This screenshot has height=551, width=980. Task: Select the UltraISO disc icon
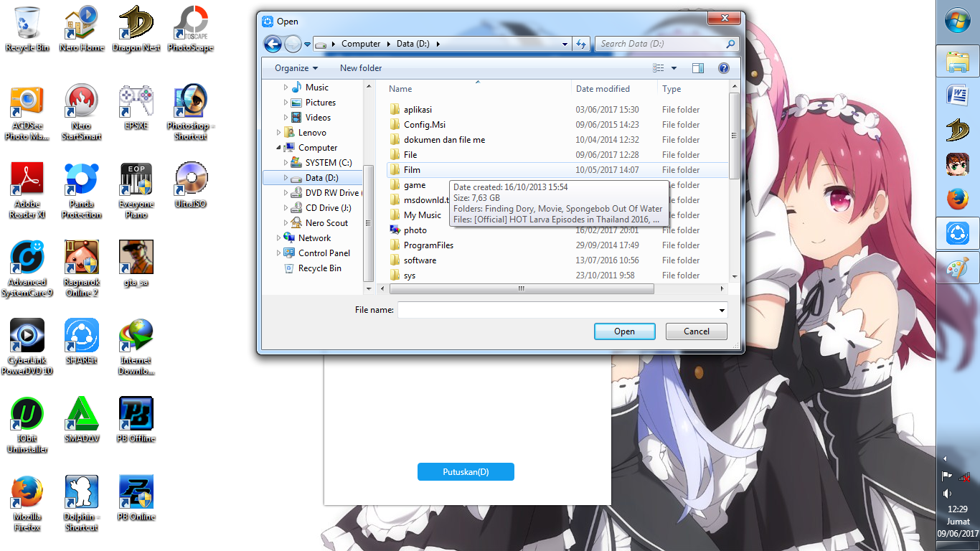(191, 185)
